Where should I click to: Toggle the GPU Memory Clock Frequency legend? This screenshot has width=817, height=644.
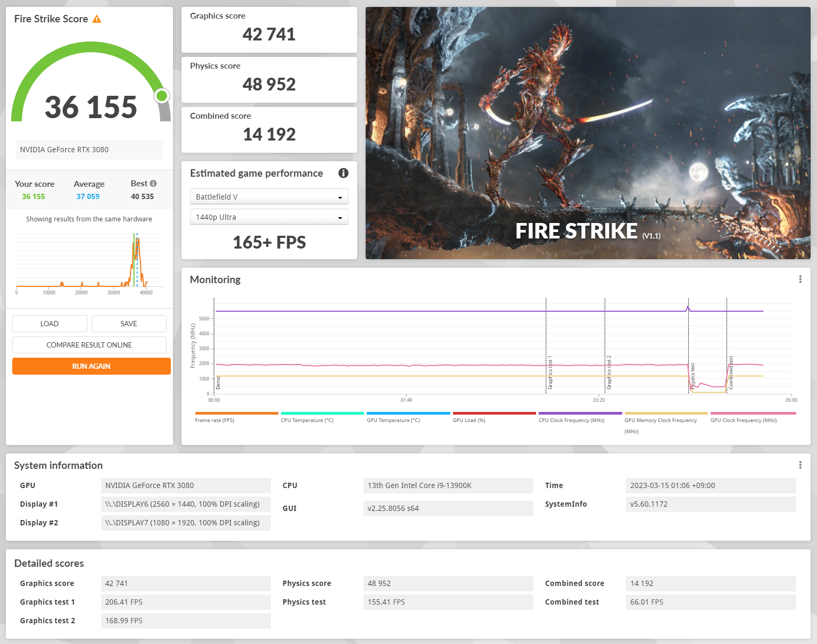tap(666, 423)
